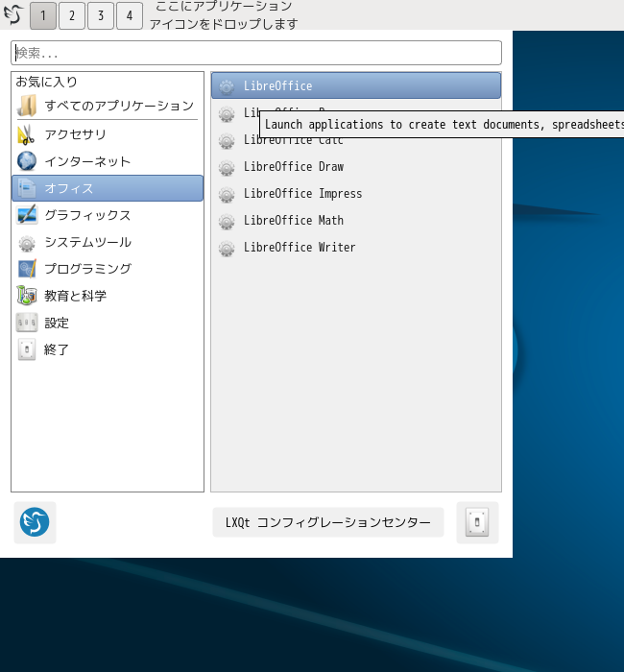624x672 pixels.
Task: Click gear icon beside LibreOffice Impress
Action: tap(227, 195)
